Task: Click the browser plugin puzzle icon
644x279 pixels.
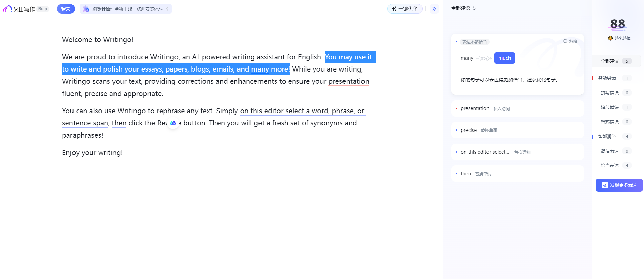Action: click(86, 9)
